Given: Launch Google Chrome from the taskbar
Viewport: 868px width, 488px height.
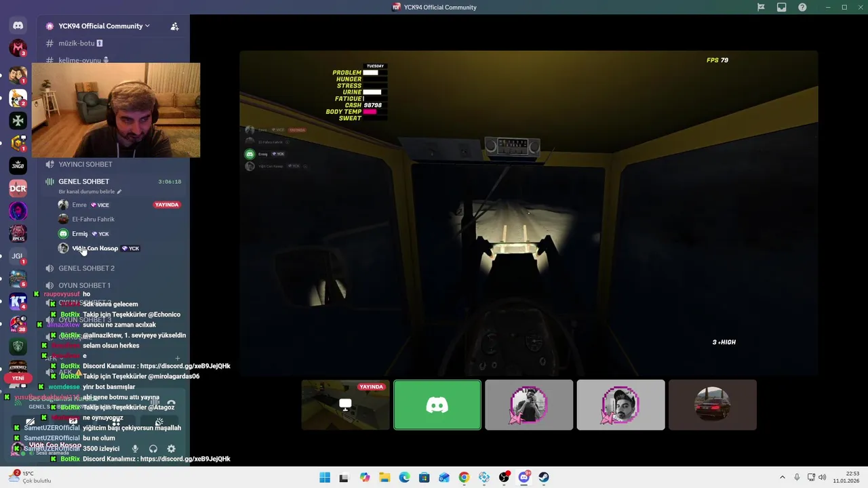Looking at the screenshot, I should (x=464, y=477).
